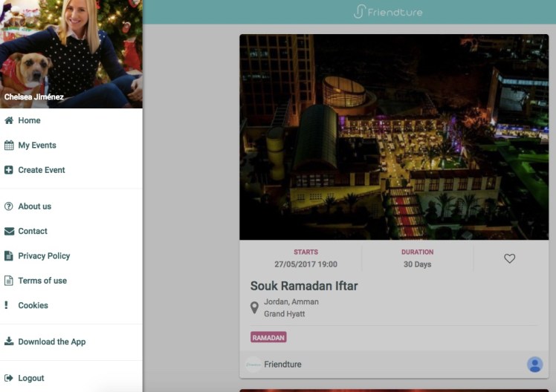Open the Souk Ramadan Iftar event title
The height and width of the screenshot is (392, 556).
click(304, 286)
